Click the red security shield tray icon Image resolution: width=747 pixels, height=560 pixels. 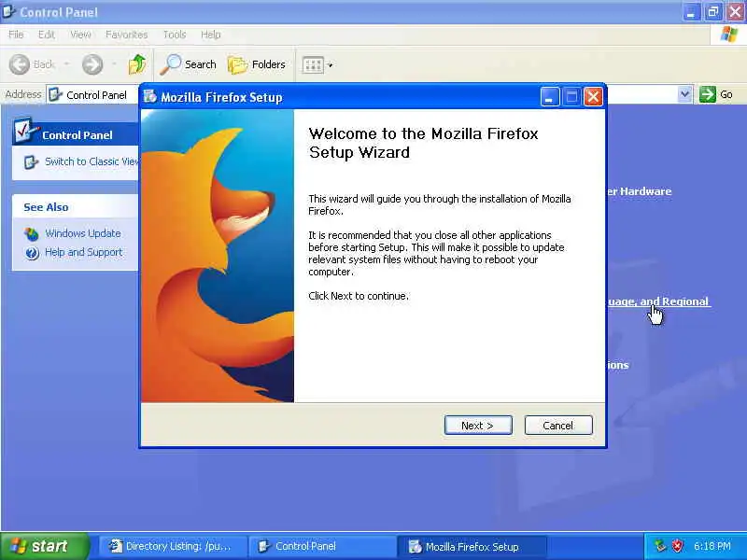(678, 546)
